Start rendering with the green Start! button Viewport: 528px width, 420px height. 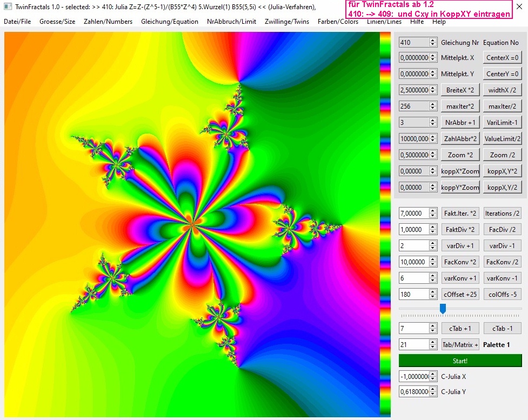coord(460,361)
